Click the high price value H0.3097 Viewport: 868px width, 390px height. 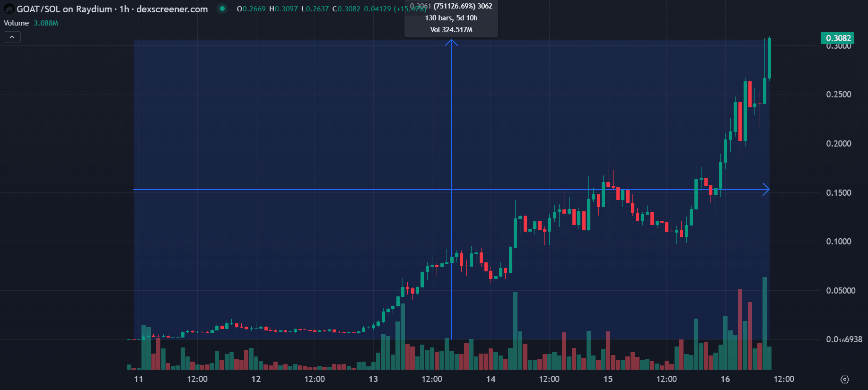tap(283, 9)
